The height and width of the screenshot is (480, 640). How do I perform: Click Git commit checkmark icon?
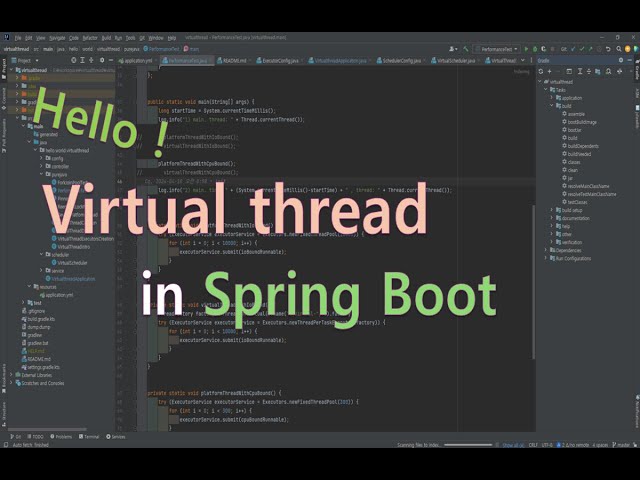582,49
